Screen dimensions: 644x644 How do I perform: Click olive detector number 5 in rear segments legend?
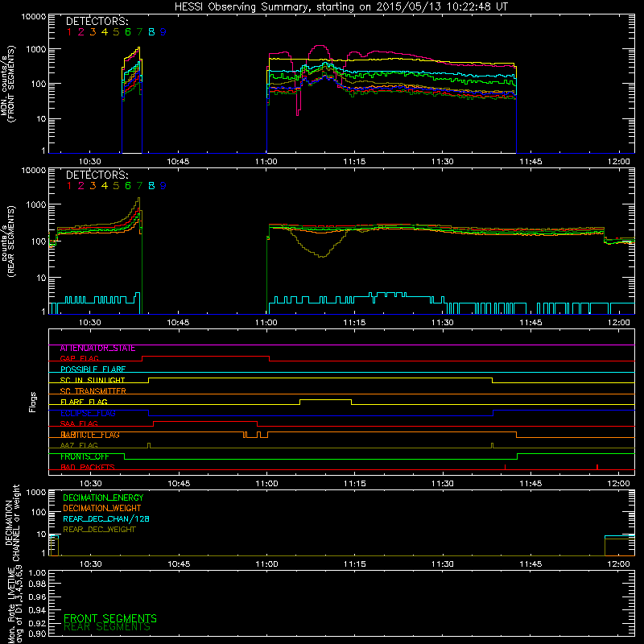coord(116,186)
